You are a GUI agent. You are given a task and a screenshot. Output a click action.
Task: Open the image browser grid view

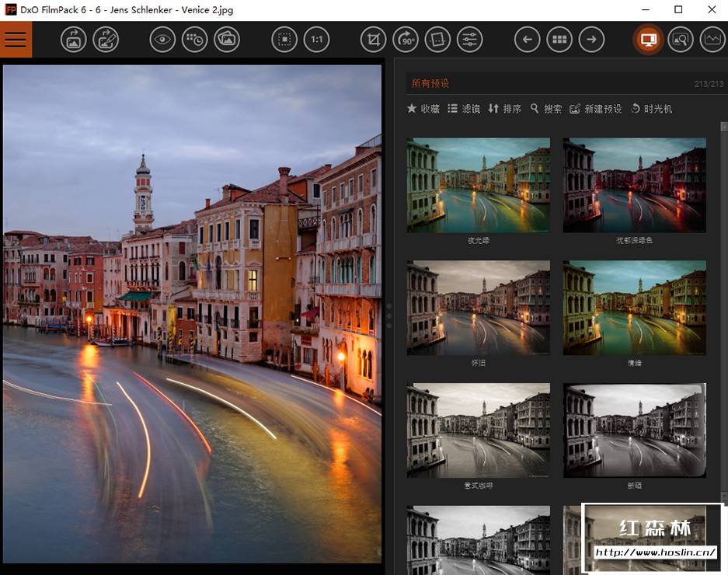tap(559, 40)
